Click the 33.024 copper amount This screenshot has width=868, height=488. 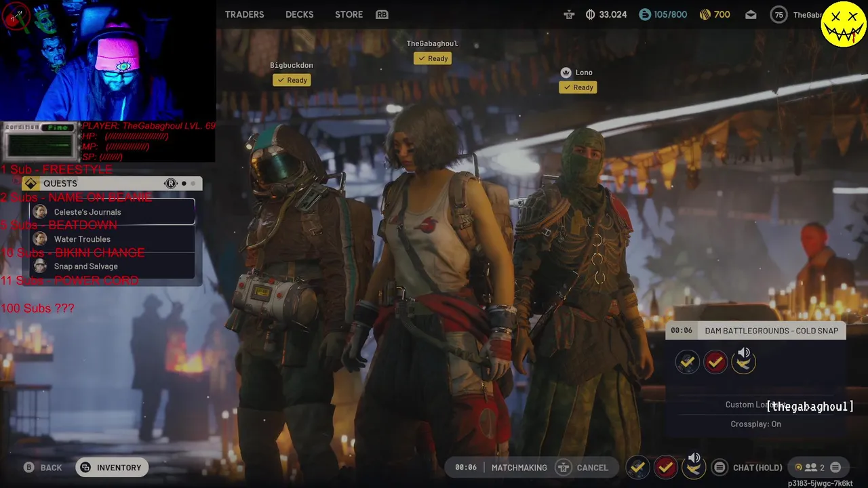[x=613, y=14]
